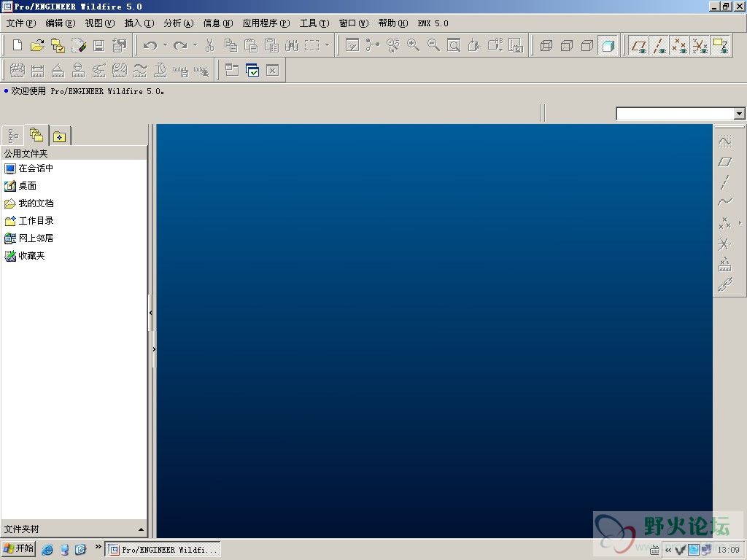Switch to Wireframe display mode
The width and height of the screenshot is (747, 560).
pyautogui.click(x=546, y=45)
